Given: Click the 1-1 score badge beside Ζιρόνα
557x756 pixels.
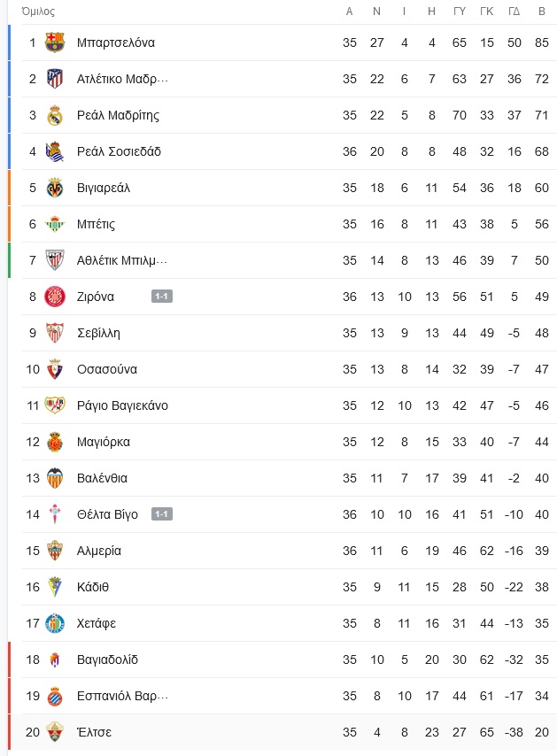Looking at the screenshot, I should click(x=161, y=297).
